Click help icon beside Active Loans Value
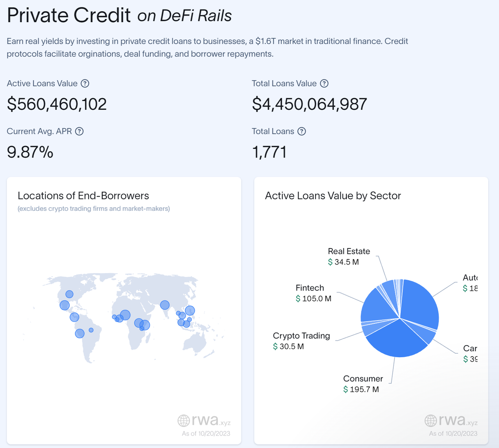Viewport: 499px width, 448px height. [x=85, y=83]
